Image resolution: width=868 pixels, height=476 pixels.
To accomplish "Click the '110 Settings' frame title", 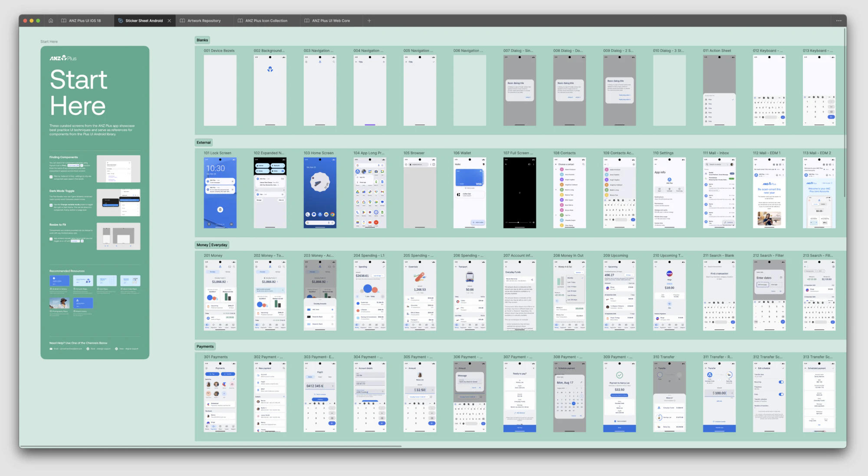I will pos(663,153).
